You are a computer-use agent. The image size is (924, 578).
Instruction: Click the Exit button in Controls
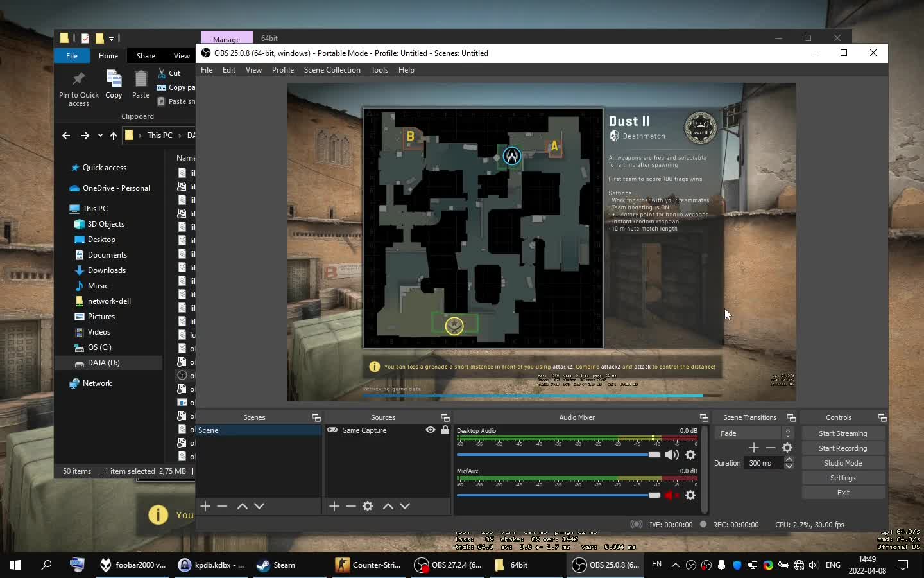(843, 493)
